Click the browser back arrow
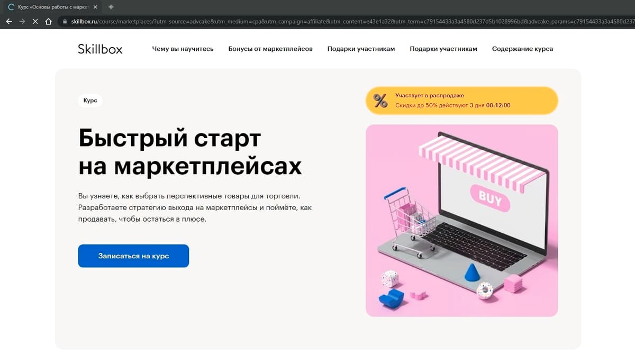Viewport: 635px width, 364px height. click(8, 22)
